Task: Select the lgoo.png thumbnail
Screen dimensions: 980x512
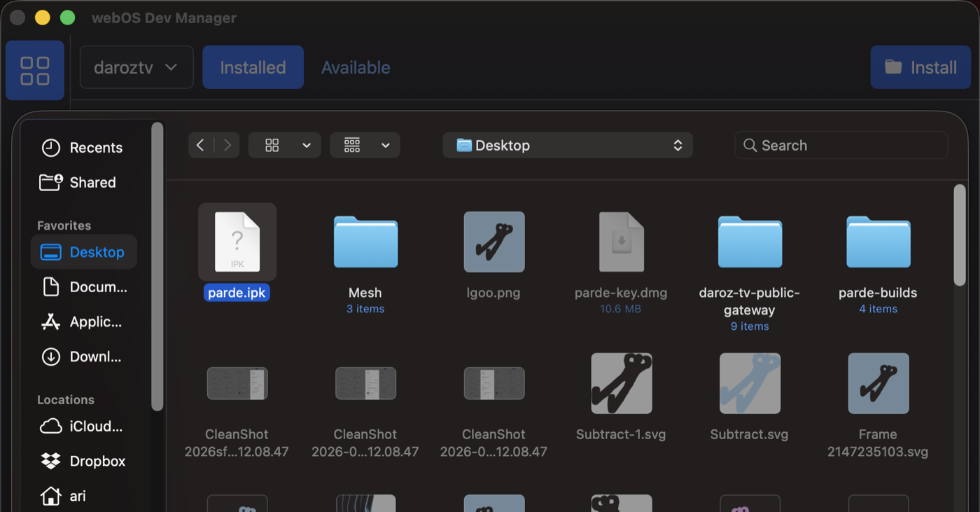Action: coord(493,242)
